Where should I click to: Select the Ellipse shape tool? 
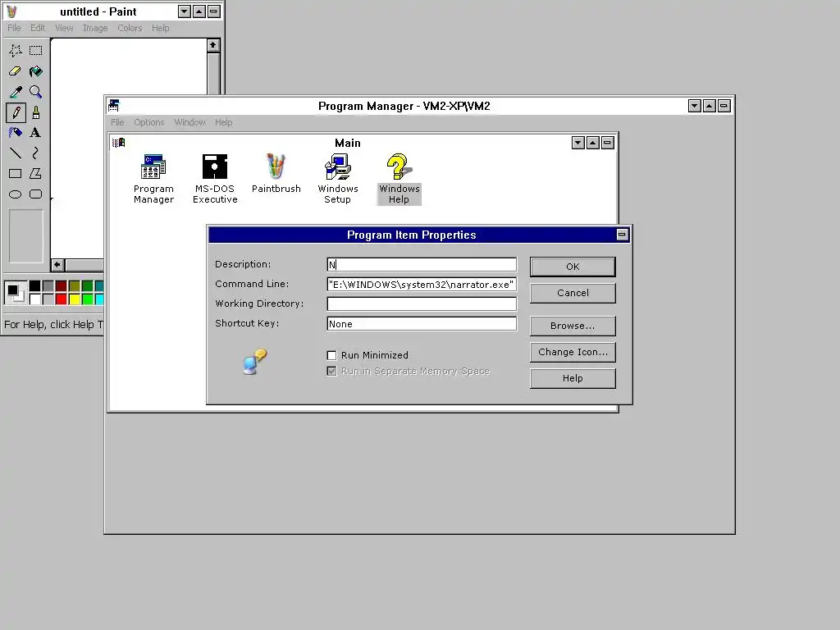(16, 194)
